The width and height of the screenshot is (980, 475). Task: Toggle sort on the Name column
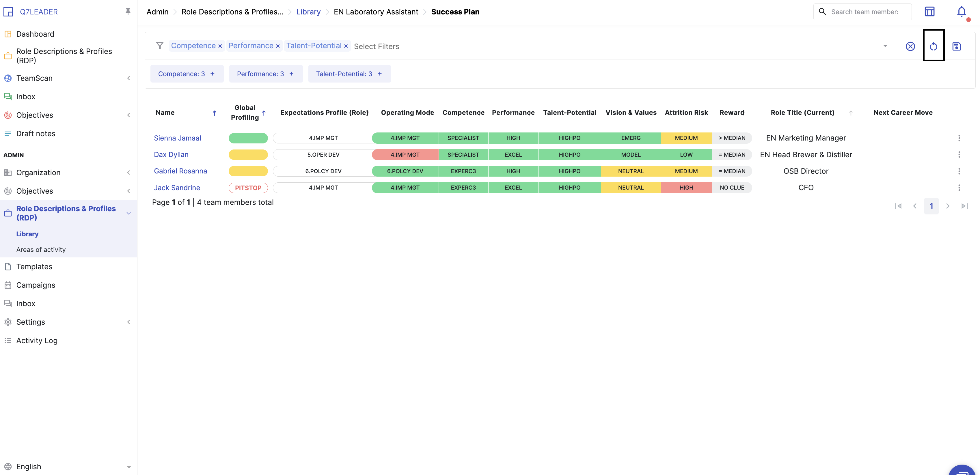[x=214, y=113]
